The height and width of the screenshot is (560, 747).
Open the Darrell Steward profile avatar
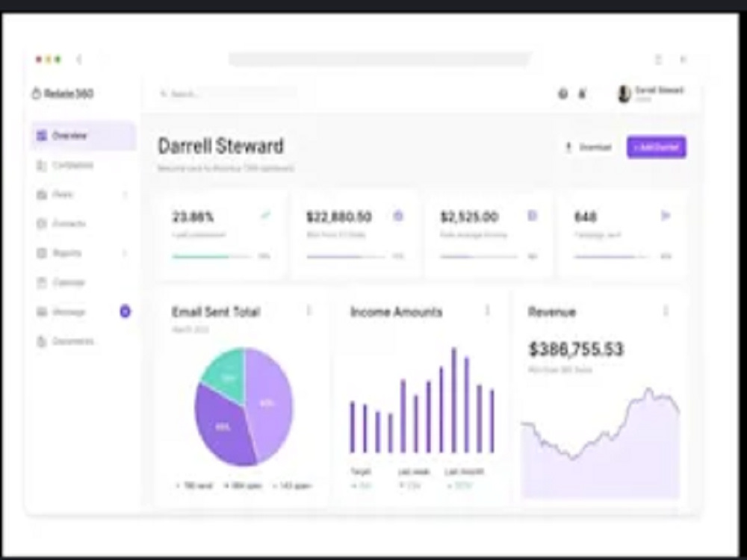click(624, 94)
